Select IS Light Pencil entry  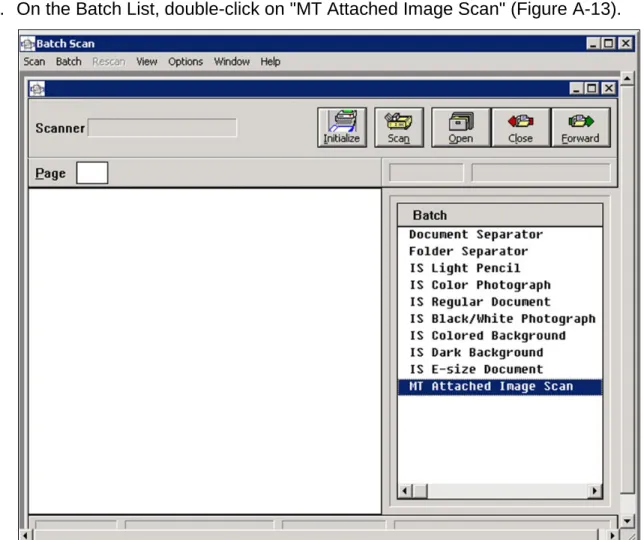pos(500,268)
